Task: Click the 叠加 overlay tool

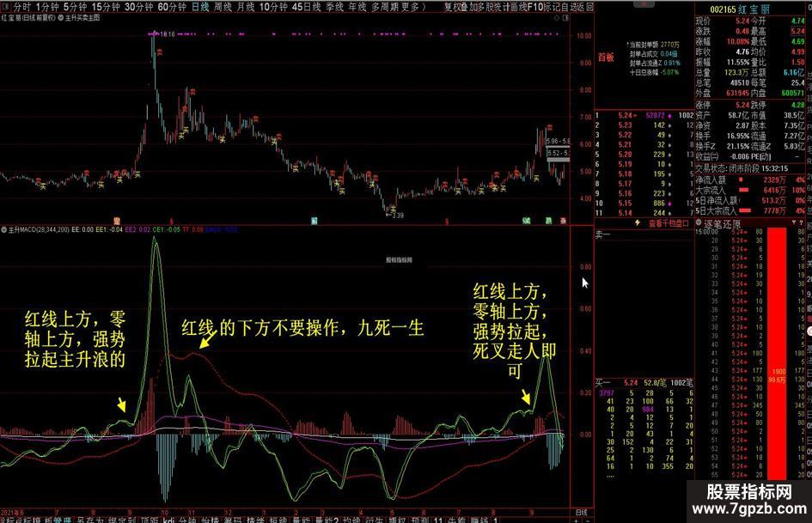Action: pos(468,7)
